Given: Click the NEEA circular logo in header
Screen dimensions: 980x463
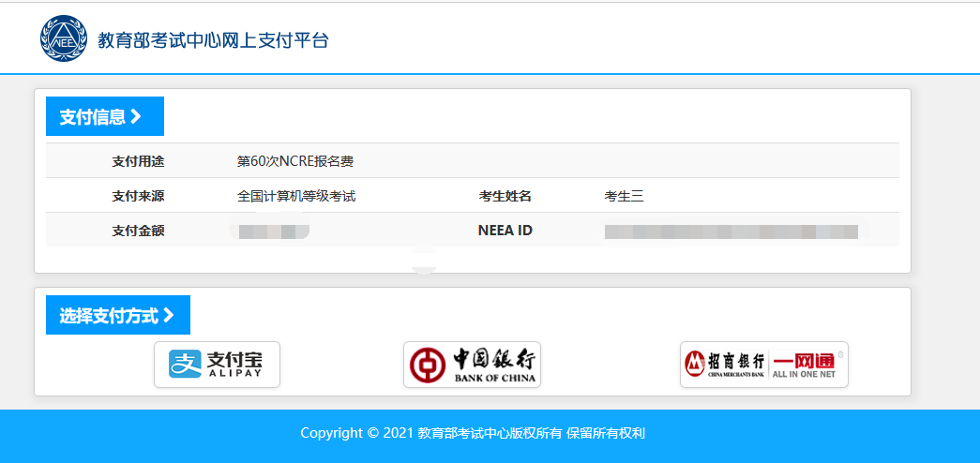Looking at the screenshot, I should (62, 38).
